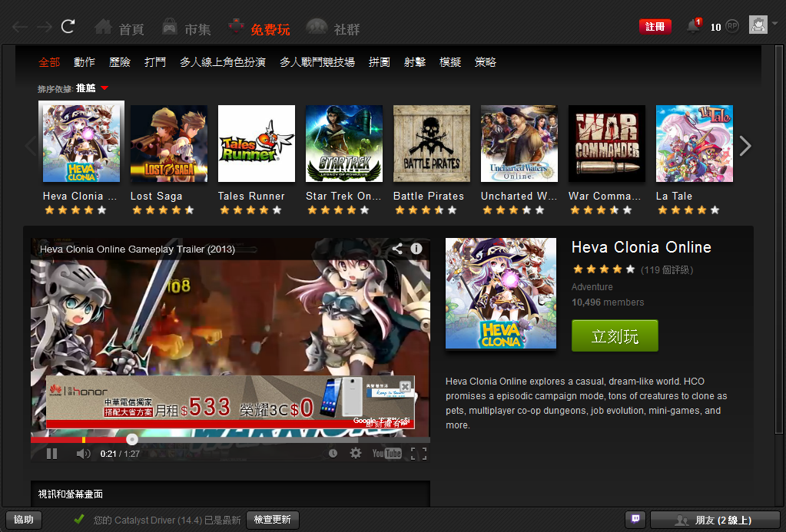Share the video with share icon
786x532 pixels.
click(397, 249)
